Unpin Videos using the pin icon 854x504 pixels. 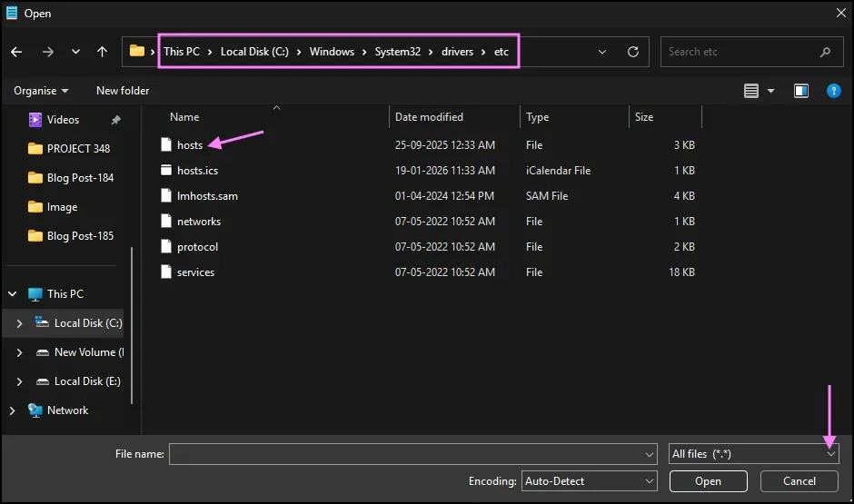[115, 120]
